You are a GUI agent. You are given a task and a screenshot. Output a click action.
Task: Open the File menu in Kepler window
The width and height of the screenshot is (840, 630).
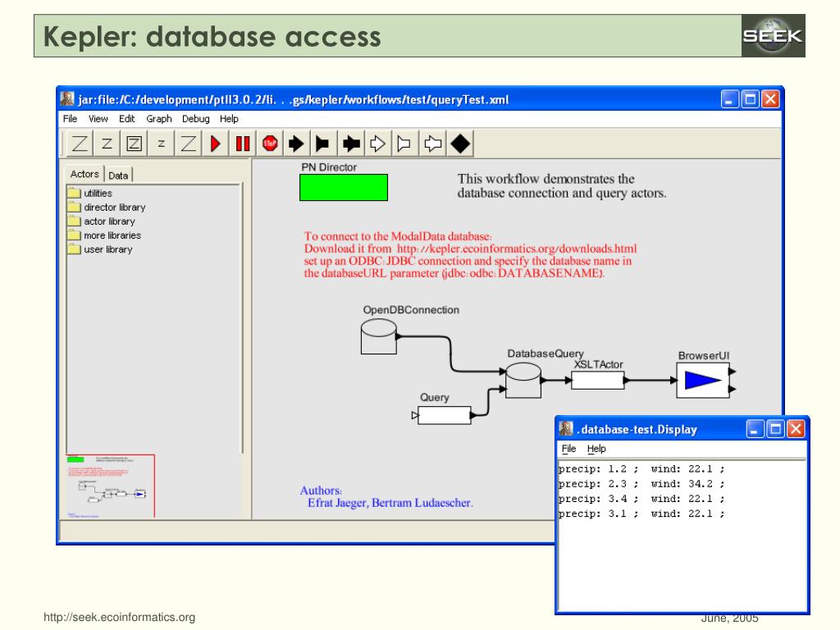[71, 119]
